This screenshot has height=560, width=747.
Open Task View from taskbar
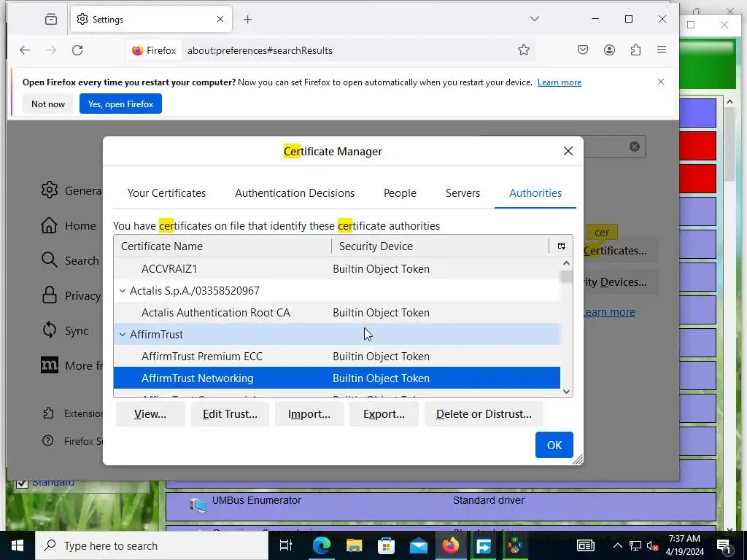[286, 545]
